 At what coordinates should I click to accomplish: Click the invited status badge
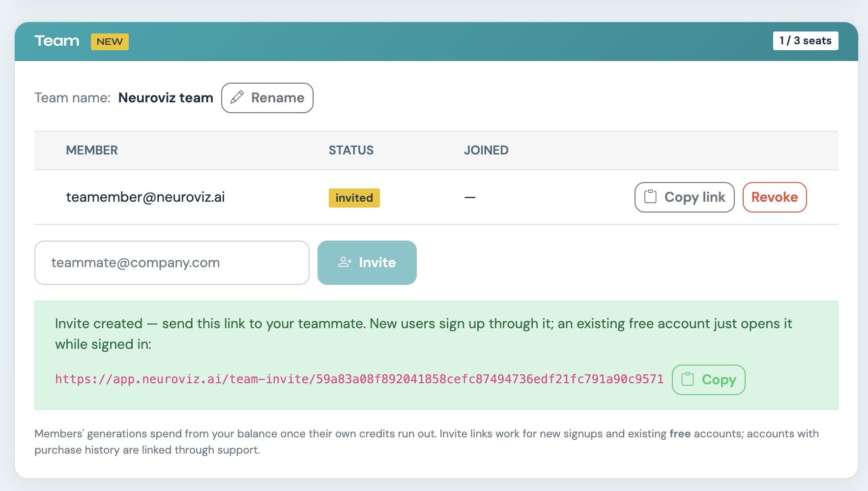tap(354, 198)
